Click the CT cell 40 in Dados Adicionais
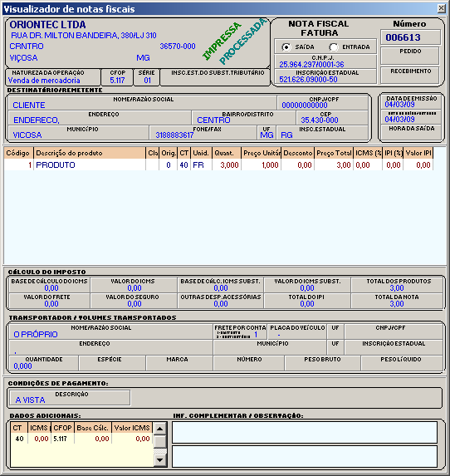450x476 pixels. click(x=19, y=439)
